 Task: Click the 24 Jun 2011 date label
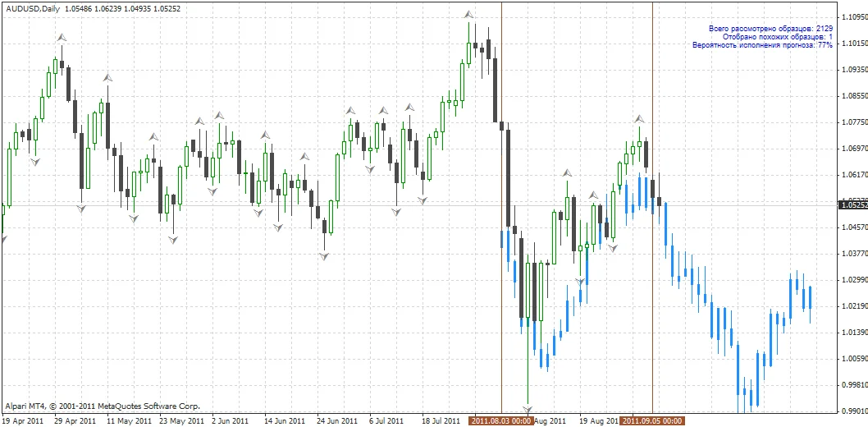click(x=336, y=421)
